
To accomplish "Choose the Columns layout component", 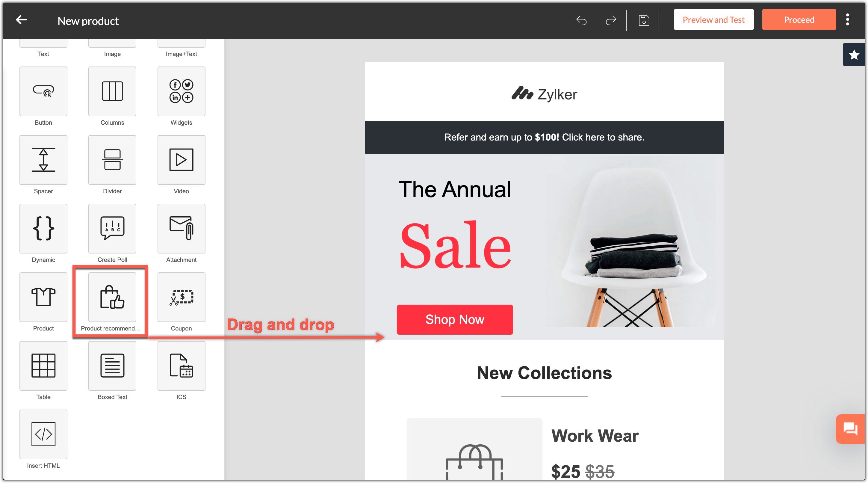I will coord(112,91).
